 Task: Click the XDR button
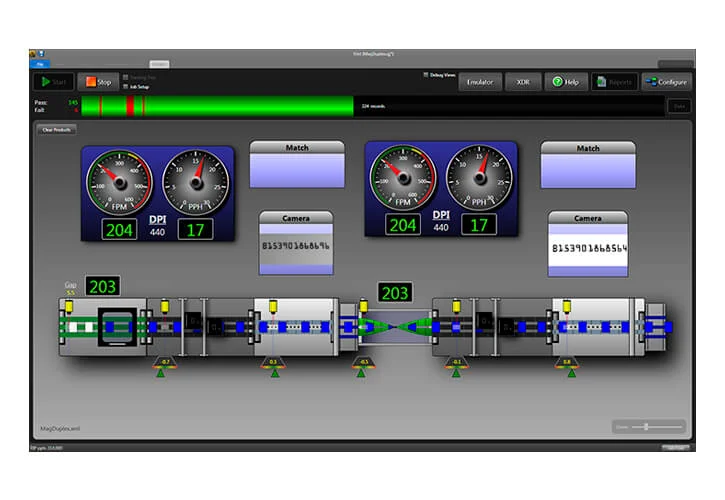[523, 82]
